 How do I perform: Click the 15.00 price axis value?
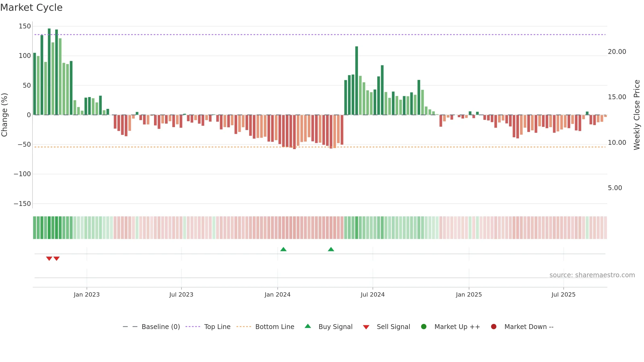click(x=617, y=97)
